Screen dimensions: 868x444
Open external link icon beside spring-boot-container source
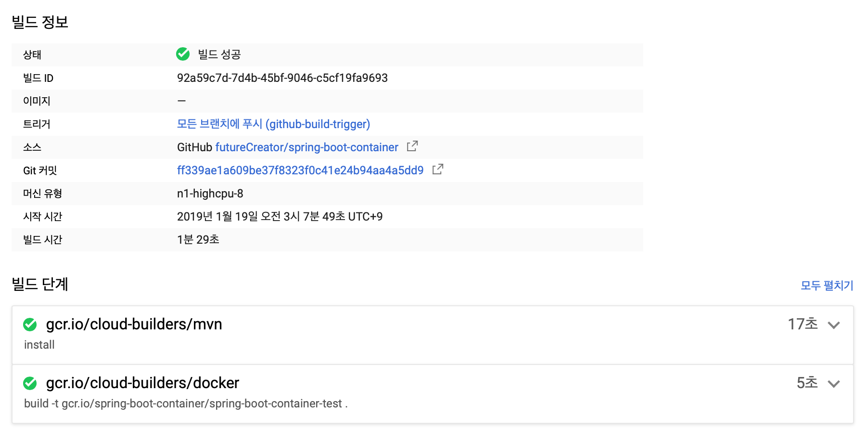click(412, 146)
